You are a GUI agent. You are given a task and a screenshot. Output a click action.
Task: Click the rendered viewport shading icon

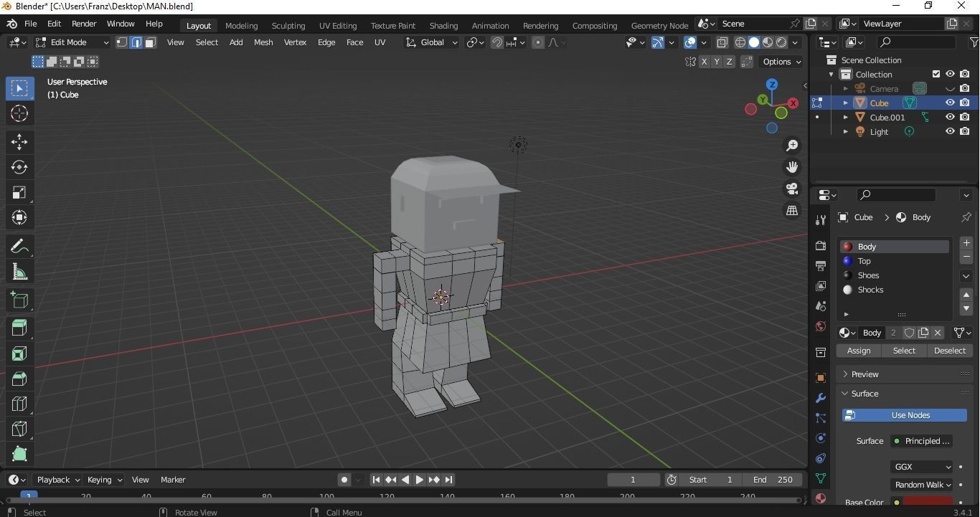point(780,42)
